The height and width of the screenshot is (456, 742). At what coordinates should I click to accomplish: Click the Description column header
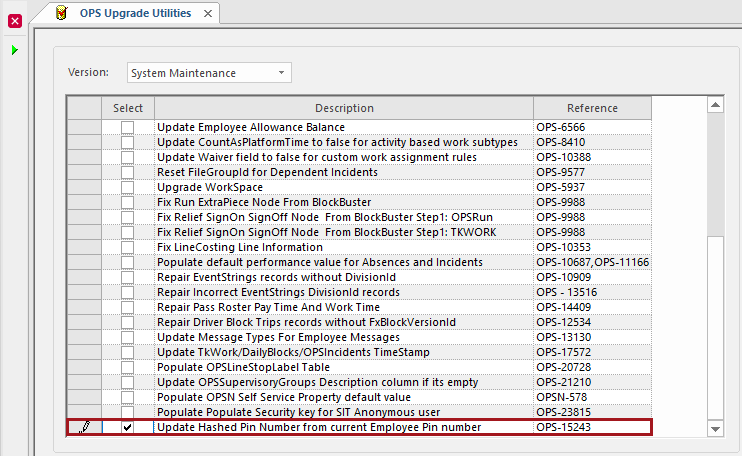tap(344, 108)
